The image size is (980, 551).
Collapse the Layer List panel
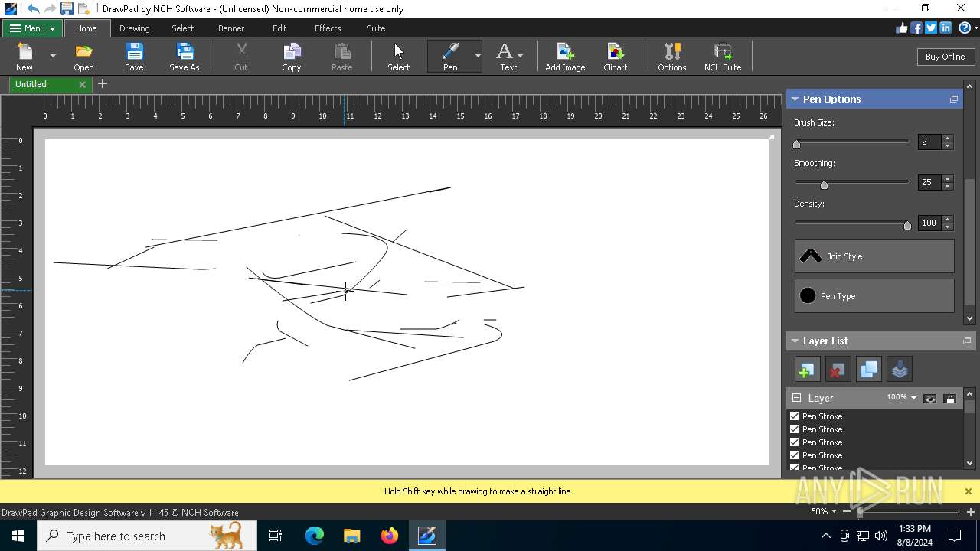pos(795,341)
